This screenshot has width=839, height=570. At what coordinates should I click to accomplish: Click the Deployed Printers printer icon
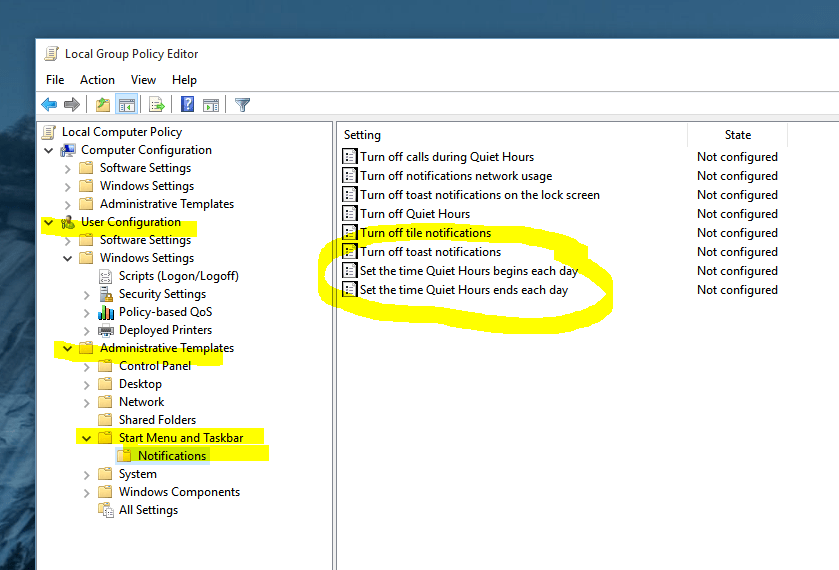point(106,330)
